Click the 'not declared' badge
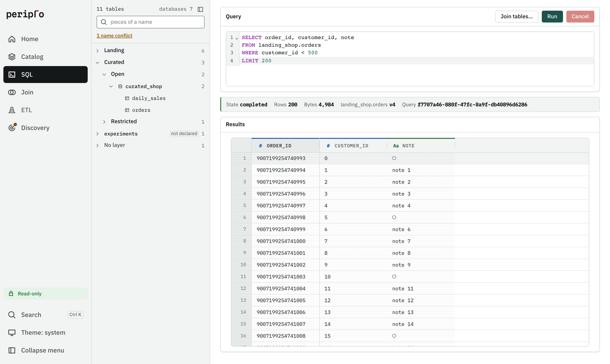610x364 pixels. pyautogui.click(x=184, y=134)
